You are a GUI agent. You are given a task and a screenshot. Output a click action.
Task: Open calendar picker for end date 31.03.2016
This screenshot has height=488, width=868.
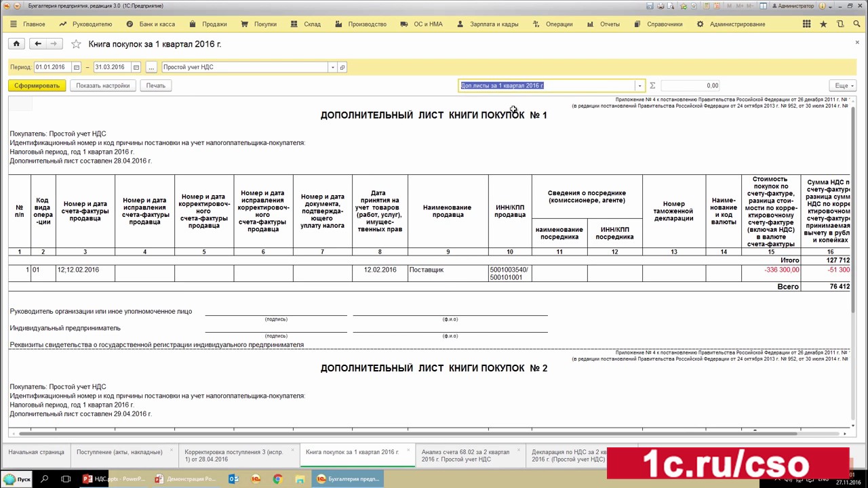pyautogui.click(x=136, y=67)
